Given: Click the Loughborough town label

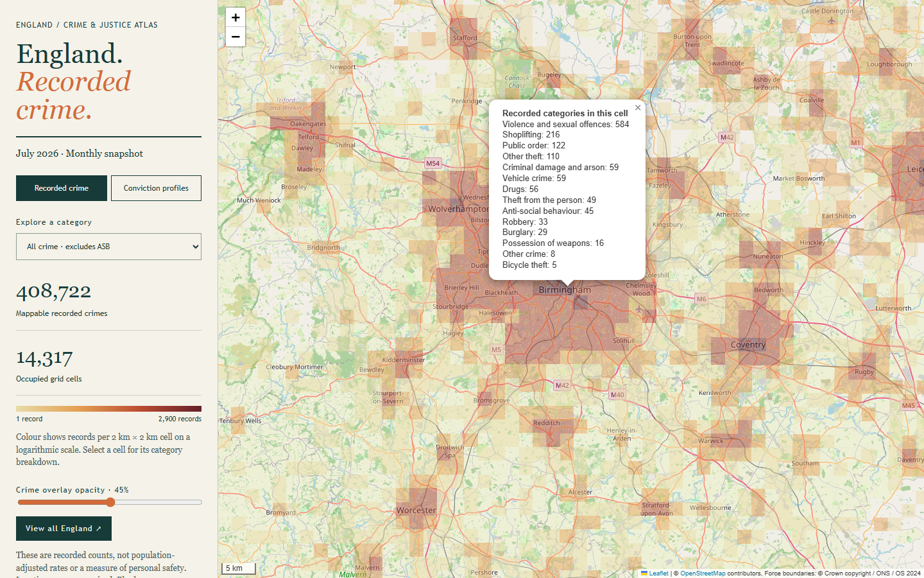Looking at the screenshot, I should pos(889,64).
